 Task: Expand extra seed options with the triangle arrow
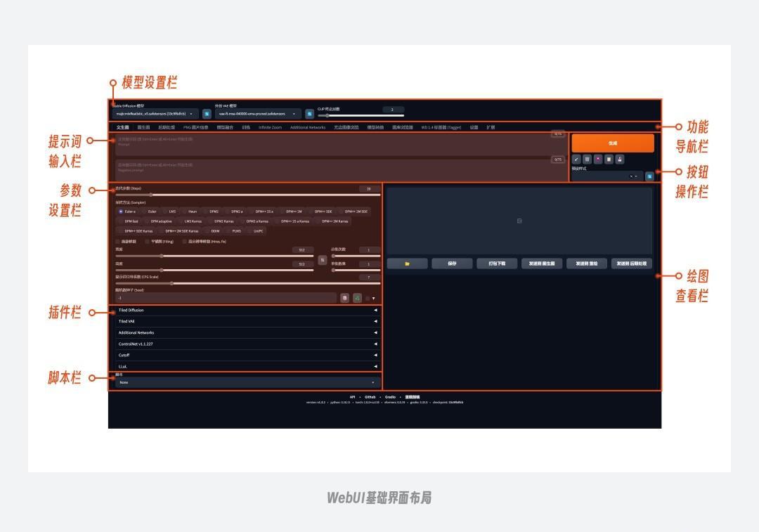pyautogui.click(x=374, y=299)
